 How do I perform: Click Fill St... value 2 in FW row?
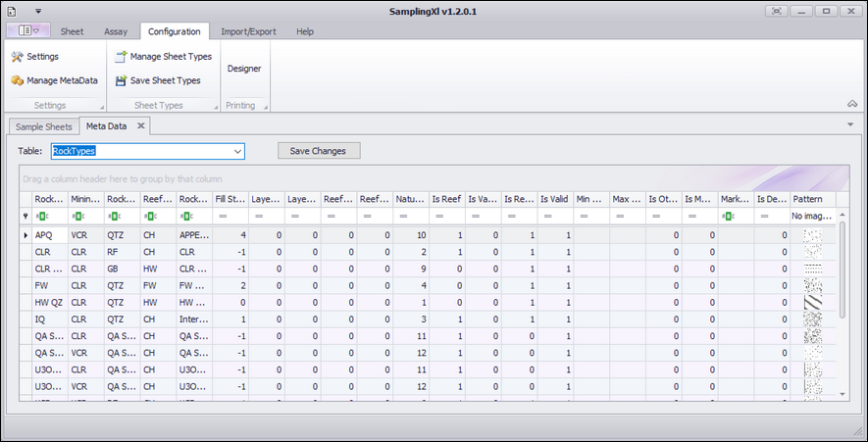[x=230, y=286]
